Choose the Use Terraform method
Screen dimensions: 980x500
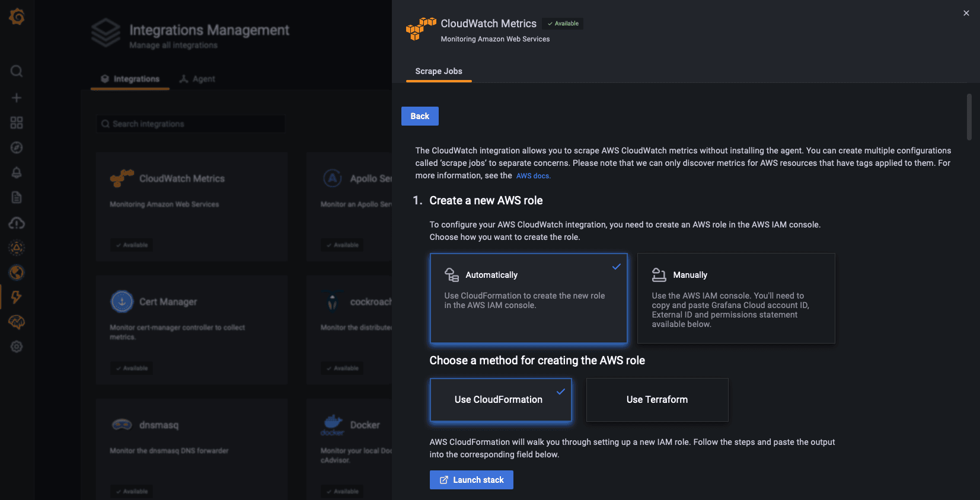657,400
